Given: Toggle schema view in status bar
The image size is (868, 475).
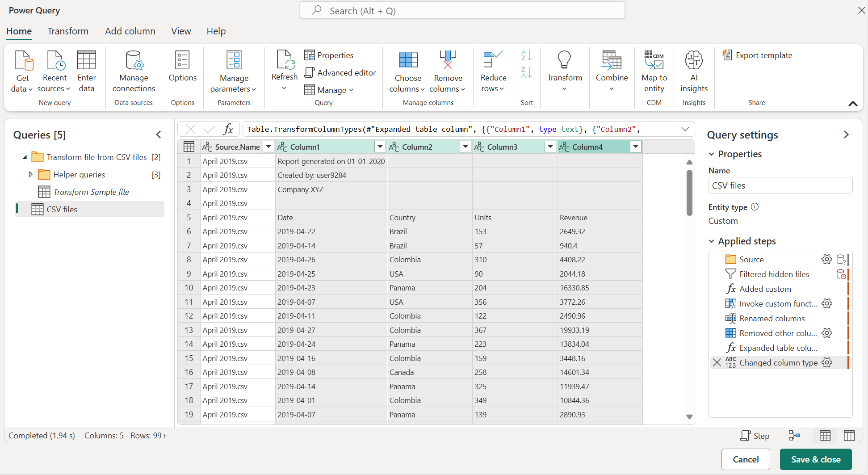Looking at the screenshot, I should pos(849,436).
